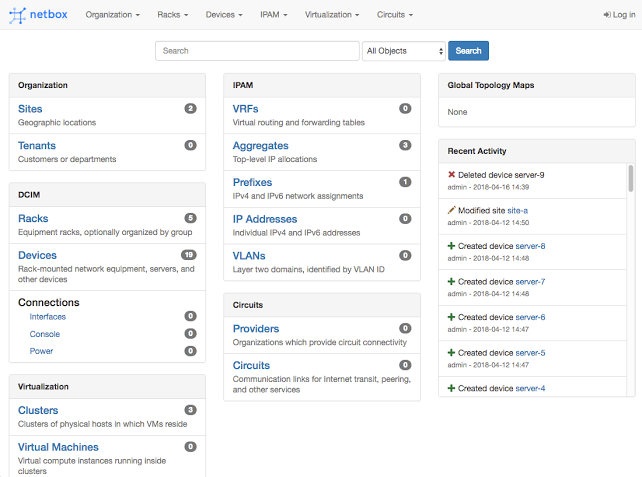Open the All Objects dropdown
Image resolution: width=642 pixels, height=477 pixels.
[x=404, y=51]
